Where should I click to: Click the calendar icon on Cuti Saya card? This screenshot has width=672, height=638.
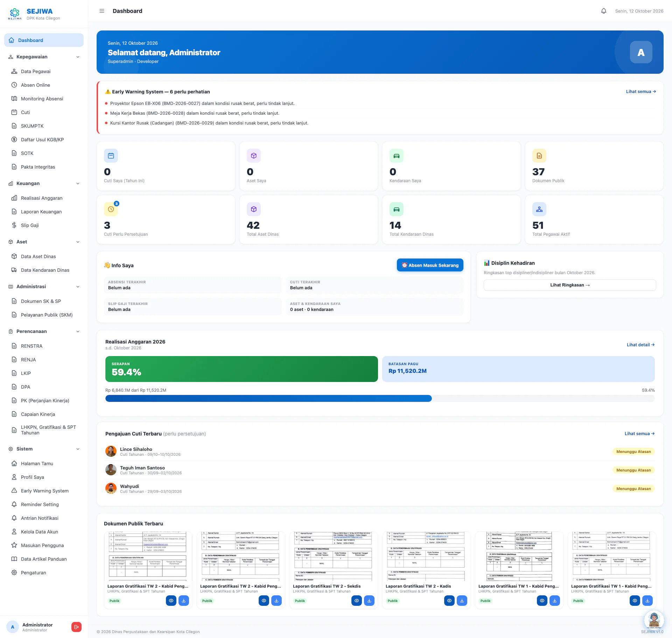point(111,156)
